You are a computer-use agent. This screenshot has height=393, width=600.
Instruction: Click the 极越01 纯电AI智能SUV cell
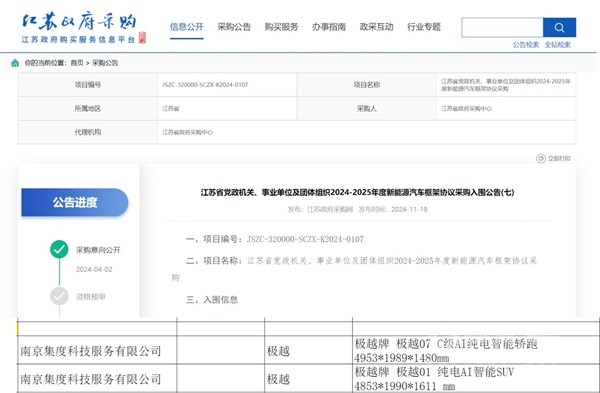click(x=476, y=379)
